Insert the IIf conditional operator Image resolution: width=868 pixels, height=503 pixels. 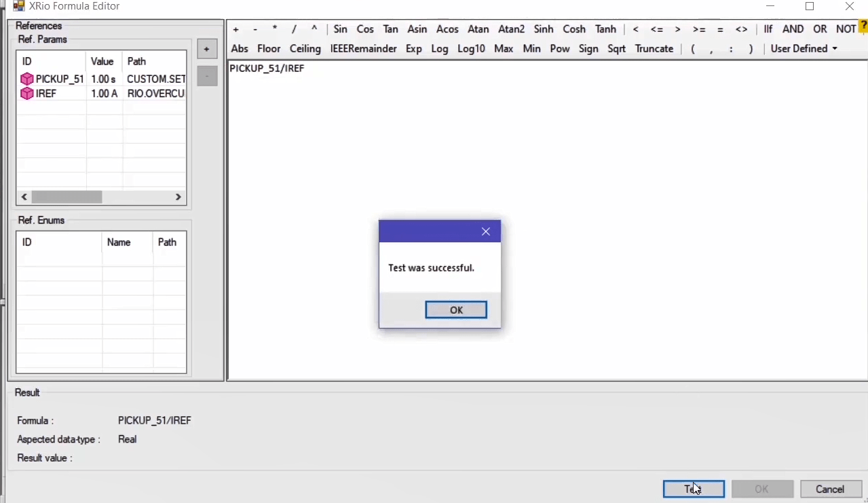pyautogui.click(x=768, y=29)
